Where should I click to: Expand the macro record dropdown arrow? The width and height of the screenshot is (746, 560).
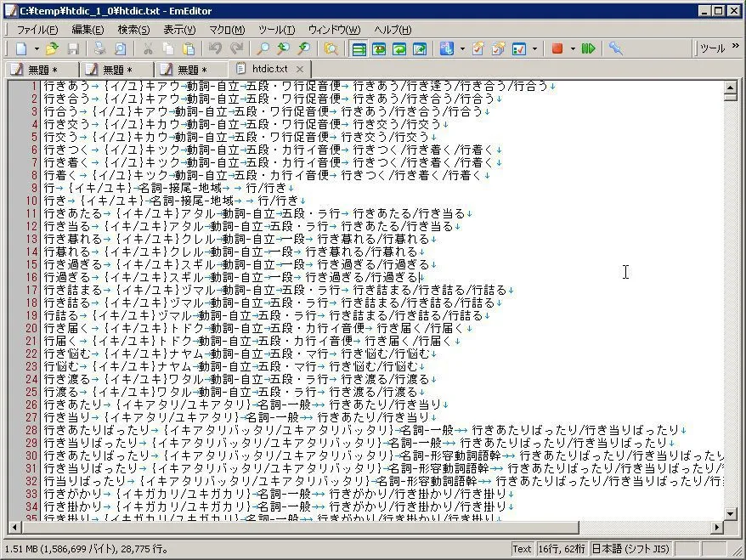573,49
